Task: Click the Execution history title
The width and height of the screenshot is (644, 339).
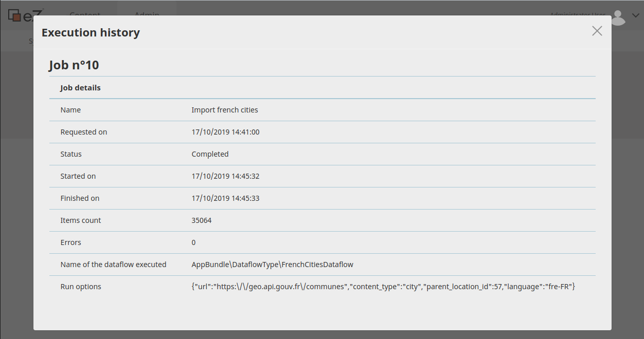Action: [x=91, y=33]
